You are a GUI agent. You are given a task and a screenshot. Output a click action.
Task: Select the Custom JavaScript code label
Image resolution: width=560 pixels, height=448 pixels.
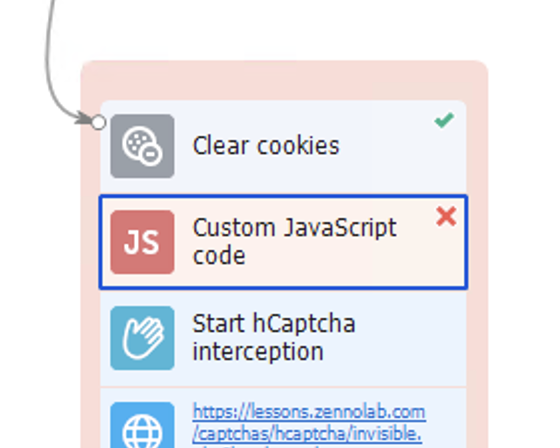[295, 241]
